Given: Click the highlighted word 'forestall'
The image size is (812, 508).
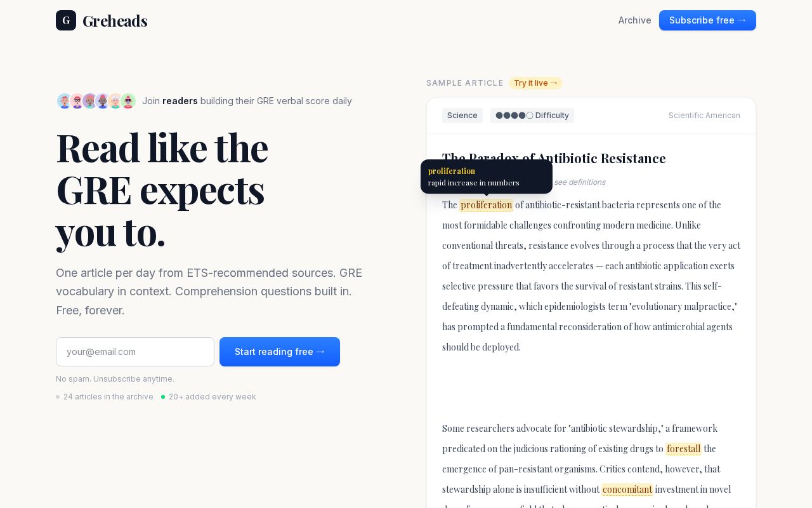Looking at the screenshot, I should pyautogui.click(x=684, y=448).
